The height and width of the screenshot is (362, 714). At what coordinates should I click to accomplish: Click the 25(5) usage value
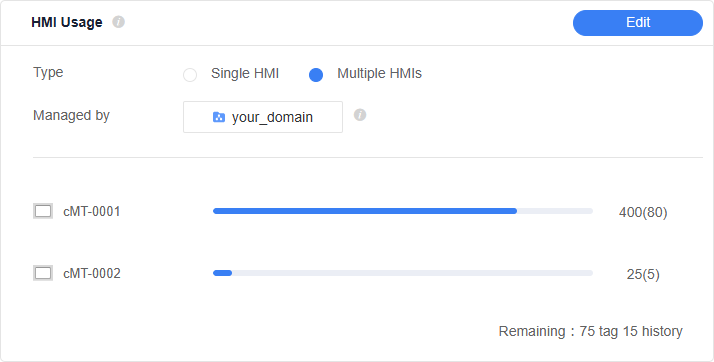pyautogui.click(x=643, y=275)
